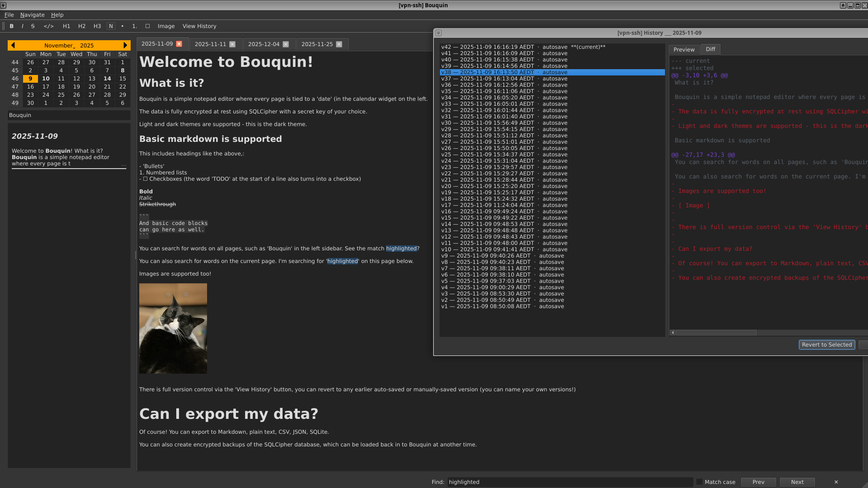Screen dimensions: 868x488
Task: Insert code block with </> button
Action: point(48,26)
